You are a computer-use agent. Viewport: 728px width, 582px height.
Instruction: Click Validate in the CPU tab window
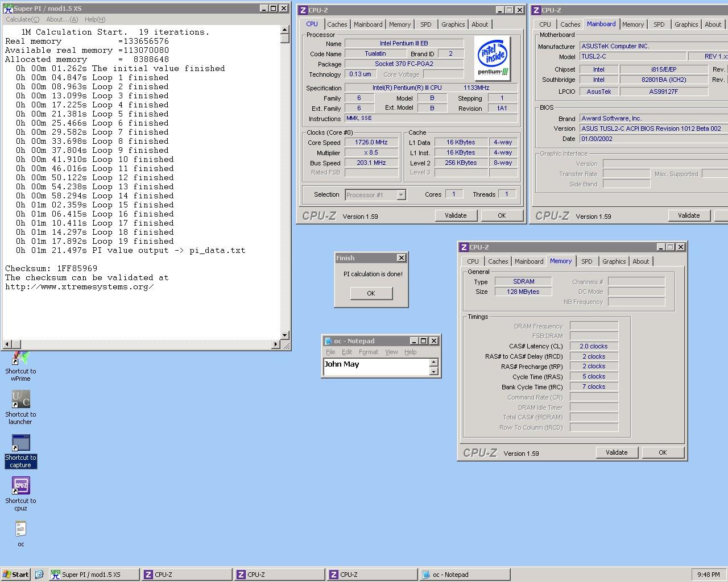456,215
